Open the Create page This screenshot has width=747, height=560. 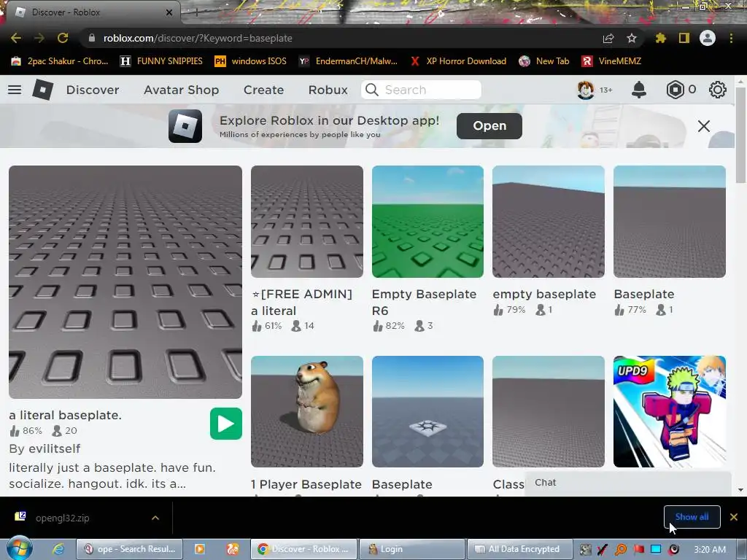point(263,90)
